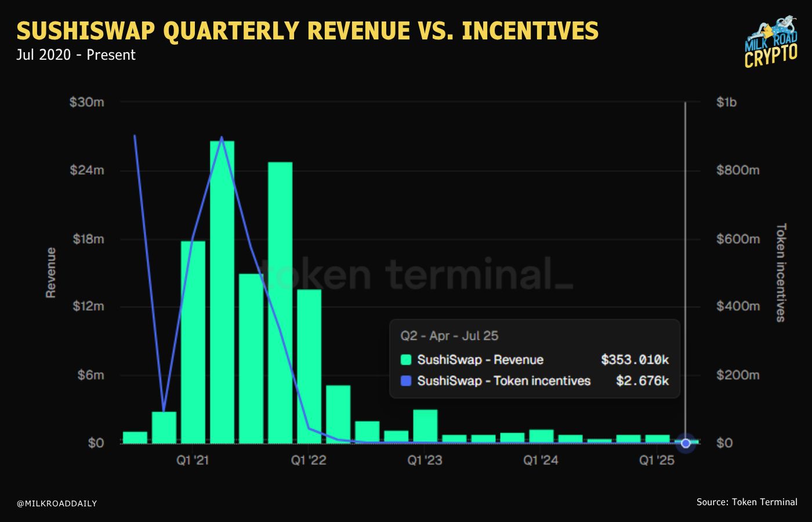Click the highlighted data point marker at Q2 '25
This screenshot has height=522, width=812.
coord(686,443)
